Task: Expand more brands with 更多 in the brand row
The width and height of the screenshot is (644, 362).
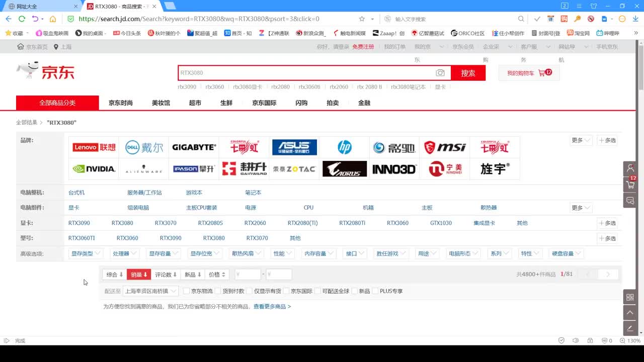Action: pyautogui.click(x=581, y=140)
